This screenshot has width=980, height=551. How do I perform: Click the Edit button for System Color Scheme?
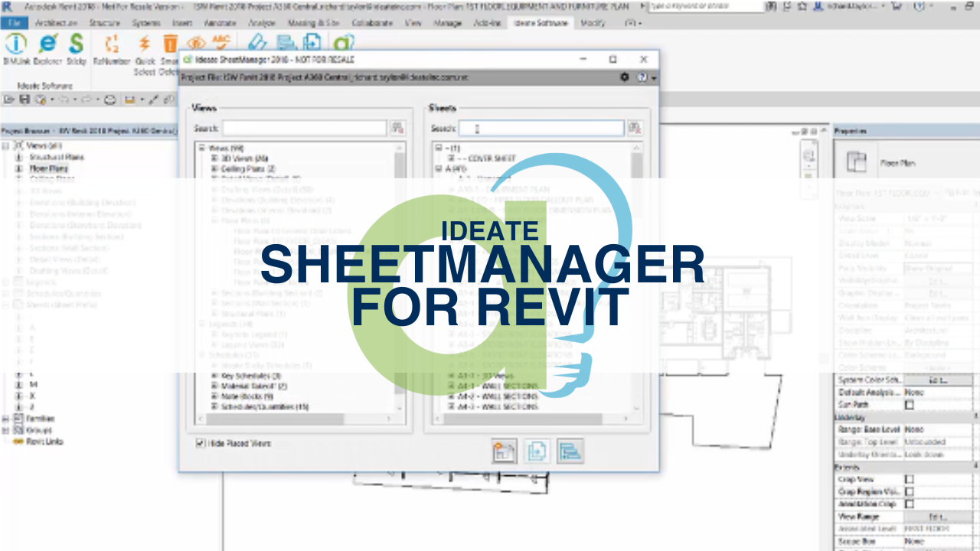click(939, 380)
